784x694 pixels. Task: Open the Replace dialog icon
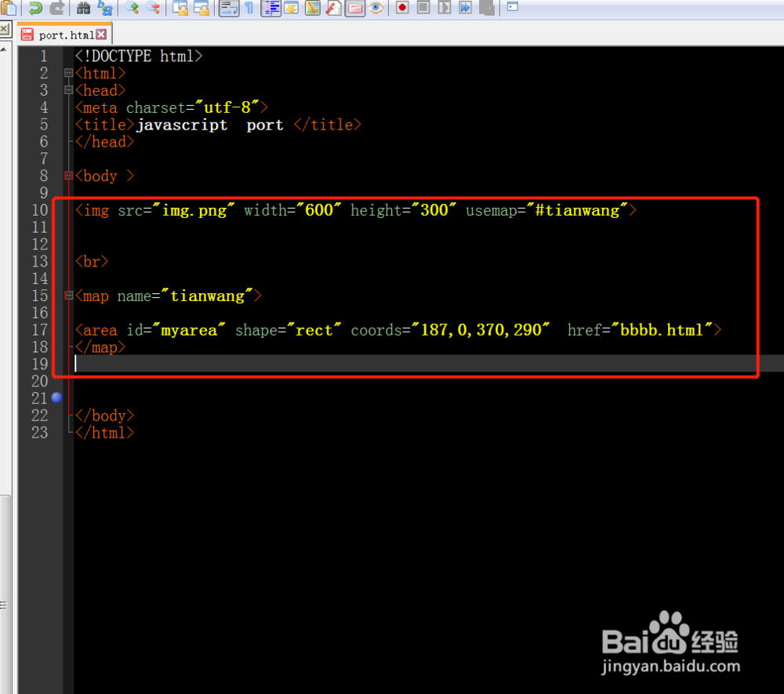point(104,7)
